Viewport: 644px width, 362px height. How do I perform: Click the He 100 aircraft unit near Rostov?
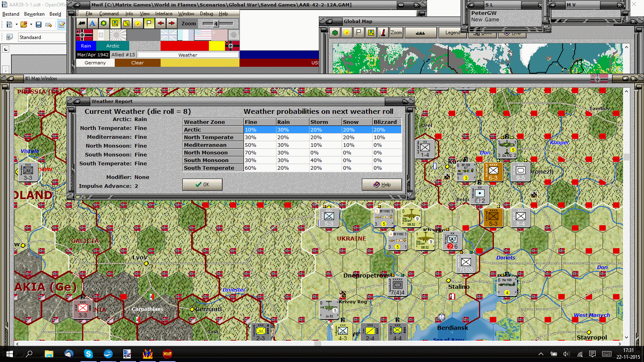pyautogui.click(x=507, y=286)
